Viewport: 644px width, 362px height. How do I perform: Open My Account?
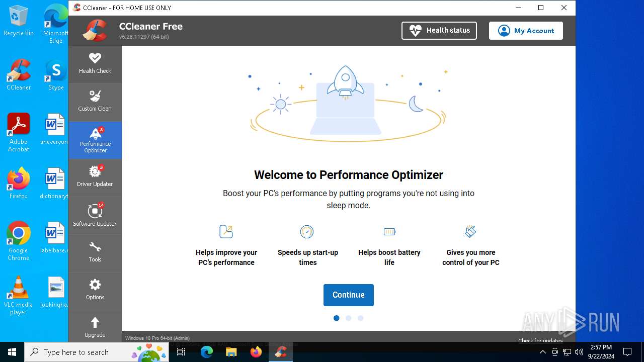click(526, 31)
